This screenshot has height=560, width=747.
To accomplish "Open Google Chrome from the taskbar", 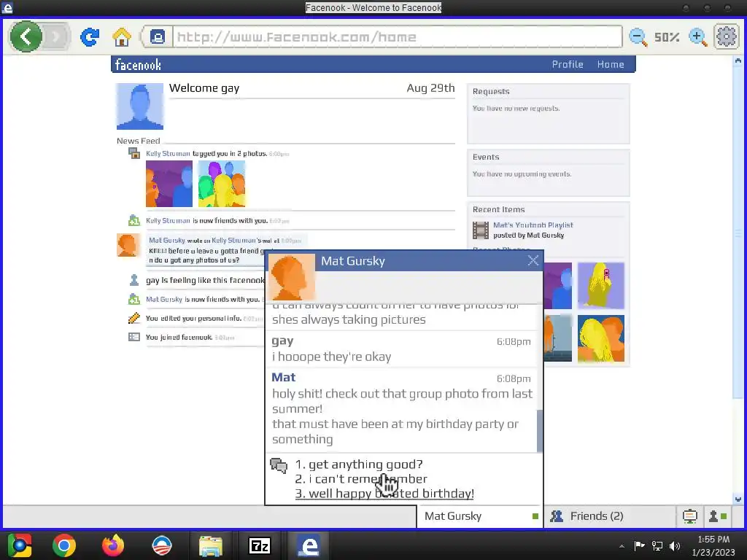I will click(x=64, y=545).
